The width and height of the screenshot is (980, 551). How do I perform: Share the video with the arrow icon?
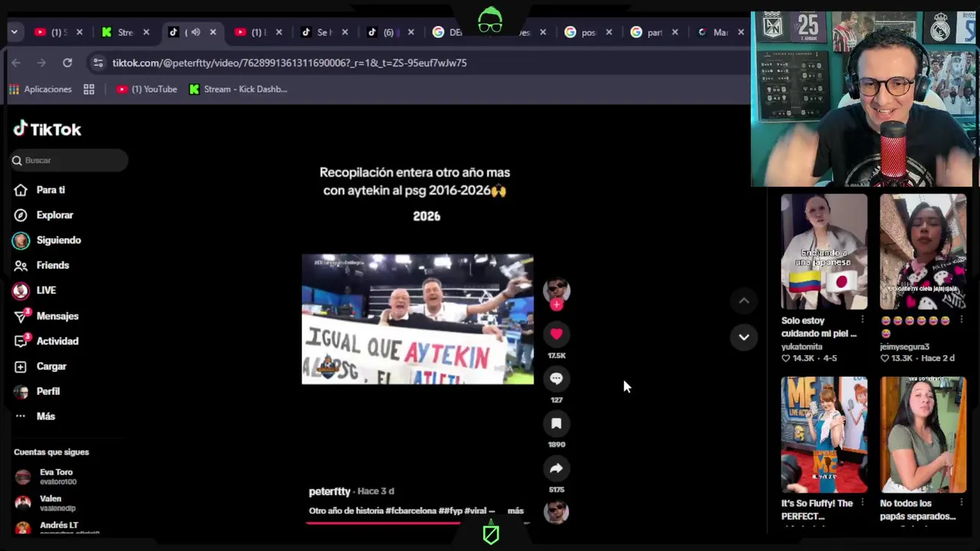pos(557,468)
